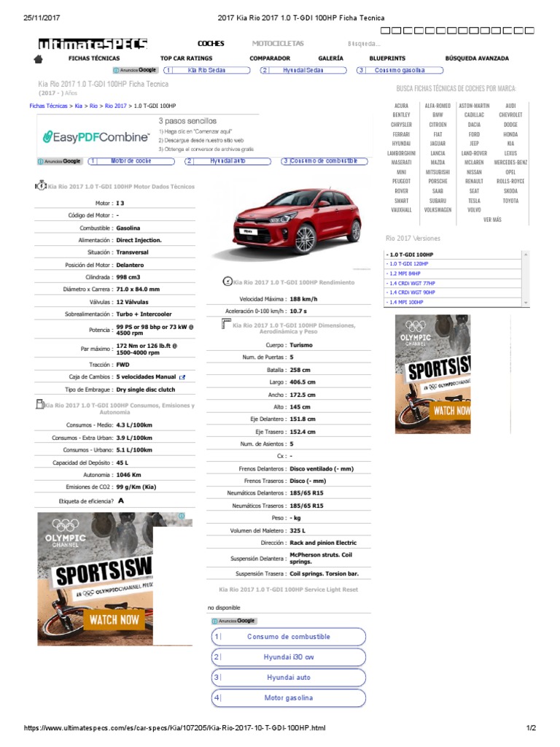Screen dimensions: 560x747
Task: Click the 188 km/h top speed value
Action: coord(303,299)
